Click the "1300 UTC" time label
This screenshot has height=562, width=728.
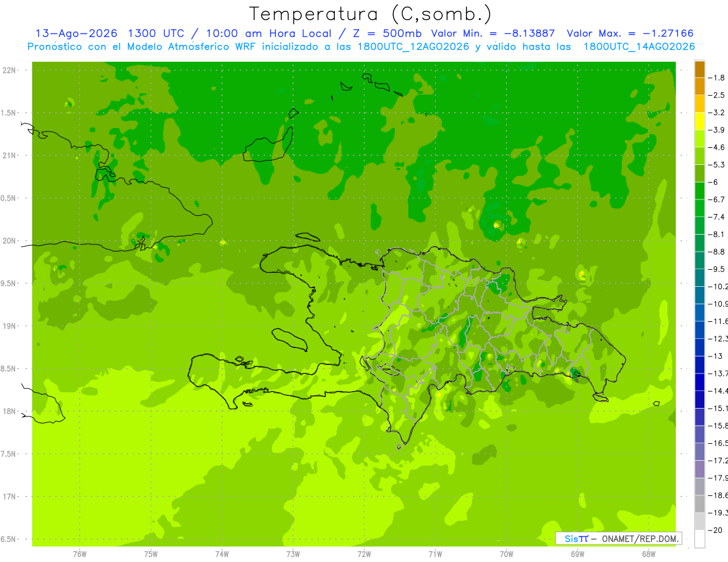(x=156, y=33)
